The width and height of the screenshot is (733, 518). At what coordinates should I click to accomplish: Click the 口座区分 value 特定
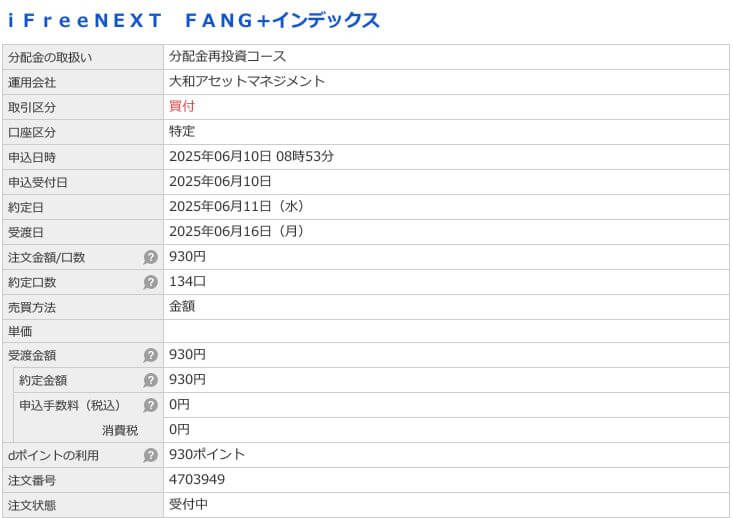(182, 131)
